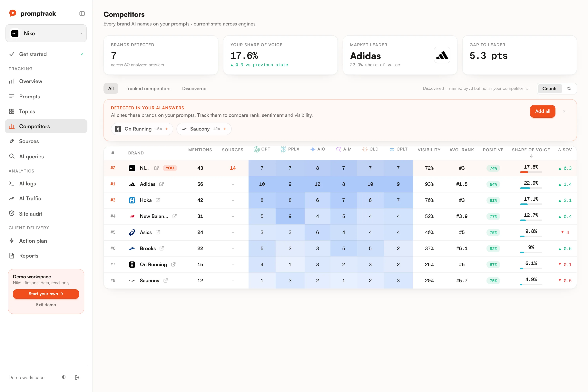Image resolution: width=588 pixels, height=392 pixels.
Task: Click Nike share of voice bar
Action: click(531, 172)
